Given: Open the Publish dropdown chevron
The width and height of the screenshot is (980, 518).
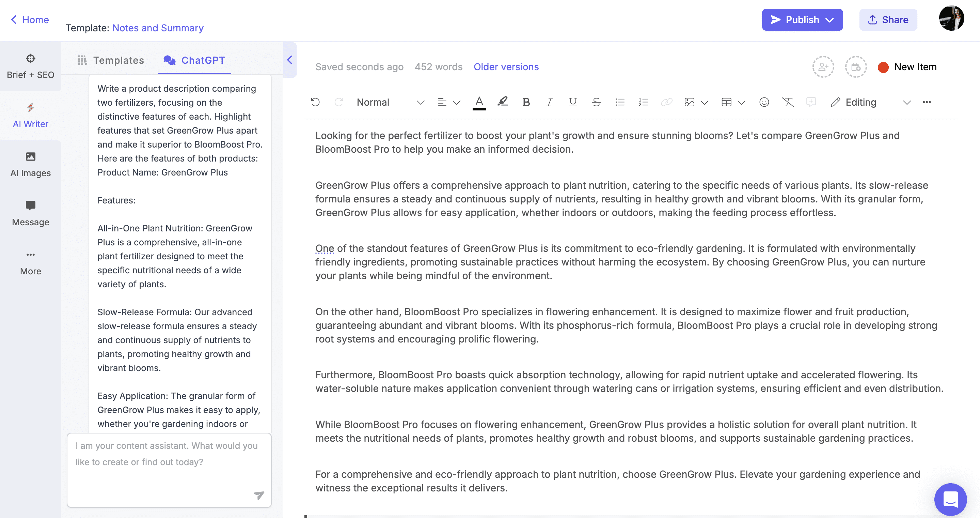Looking at the screenshot, I should 830,20.
